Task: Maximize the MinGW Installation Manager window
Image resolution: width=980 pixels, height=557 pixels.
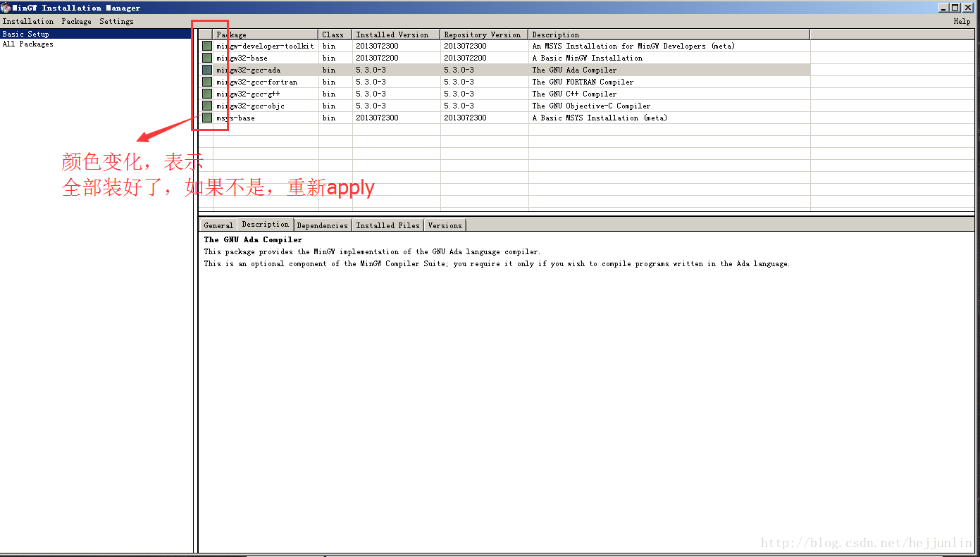Action: (955, 8)
